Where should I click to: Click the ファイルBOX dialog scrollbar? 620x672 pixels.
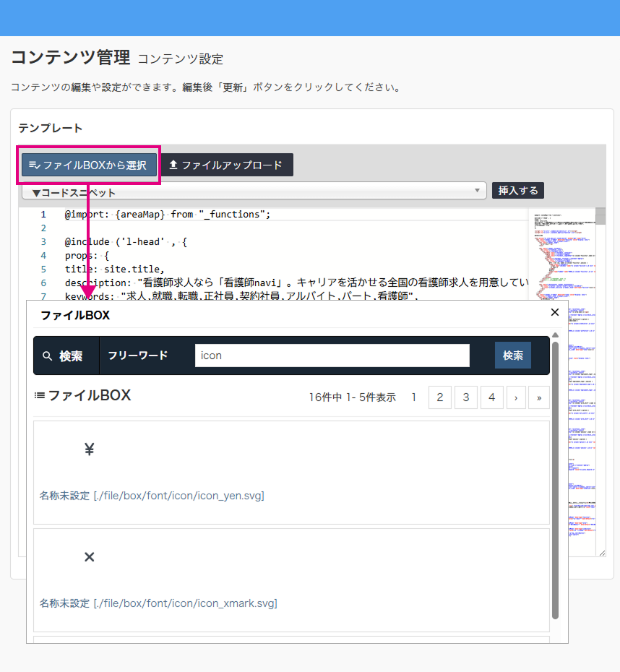coord(555,477)
